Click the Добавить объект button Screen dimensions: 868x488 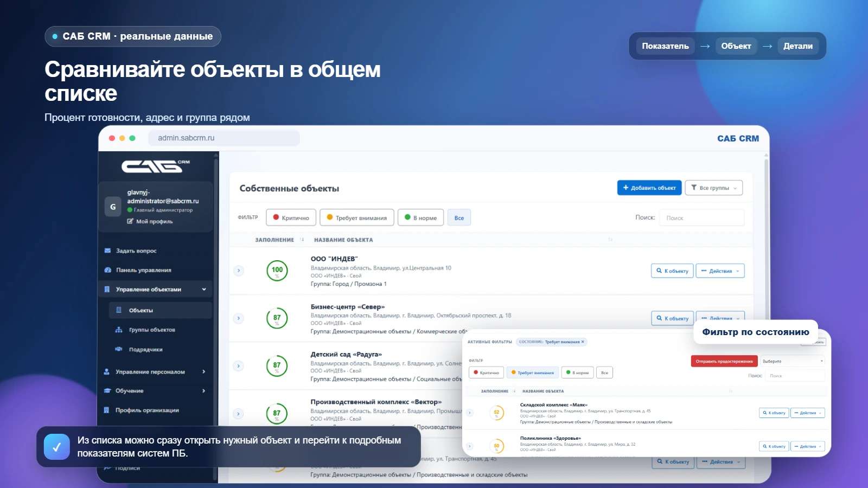[649, 188]
